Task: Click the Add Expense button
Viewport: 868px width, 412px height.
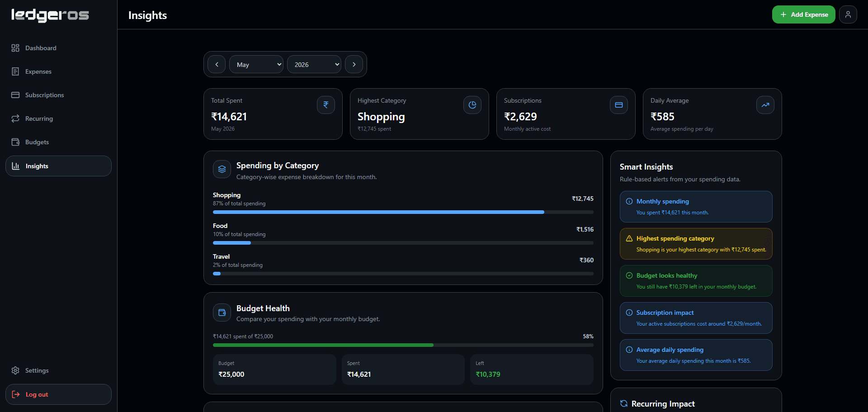Action: pos(803,14)
